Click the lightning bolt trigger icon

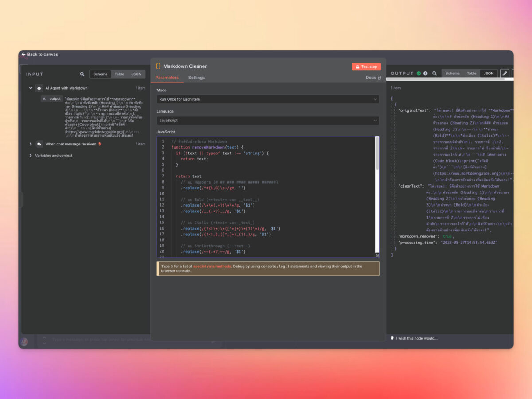pos(100,144)
